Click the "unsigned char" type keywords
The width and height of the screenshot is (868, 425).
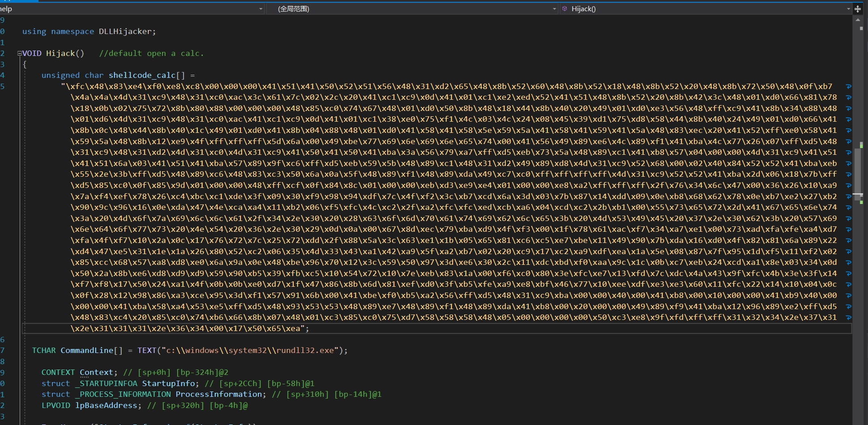73,75
